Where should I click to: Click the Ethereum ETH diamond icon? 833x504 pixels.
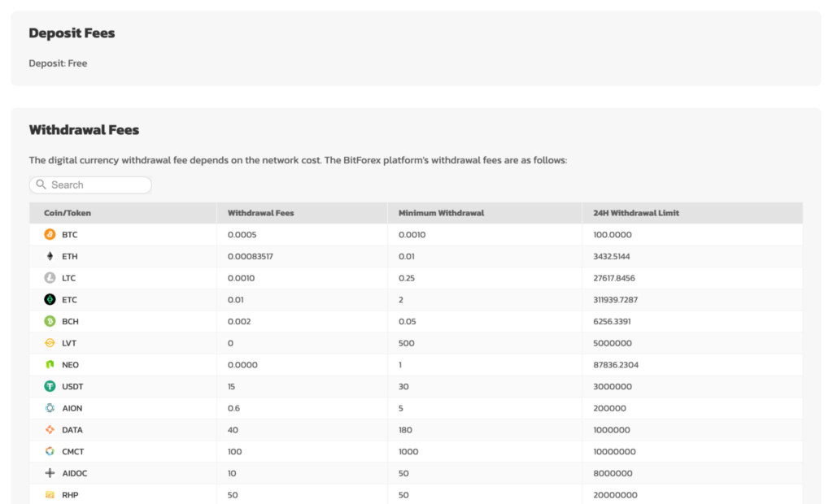tap(50, 256)
